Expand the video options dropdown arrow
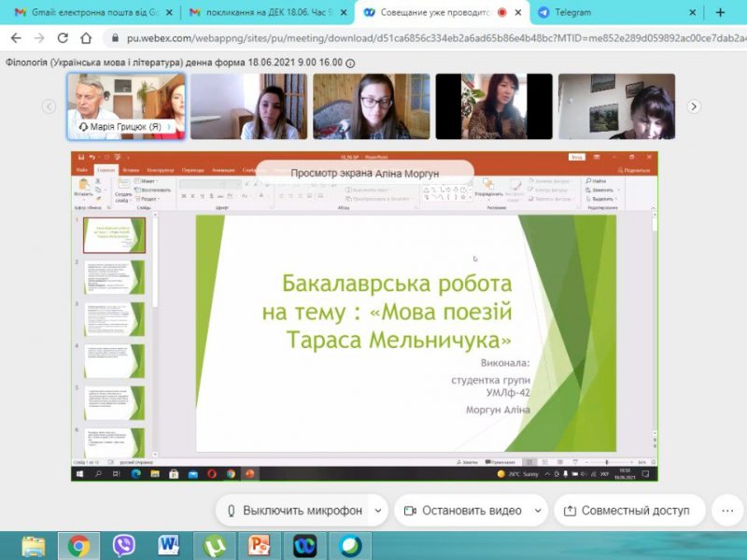This screenshot has height=560, width=747. tap(539, 511)
